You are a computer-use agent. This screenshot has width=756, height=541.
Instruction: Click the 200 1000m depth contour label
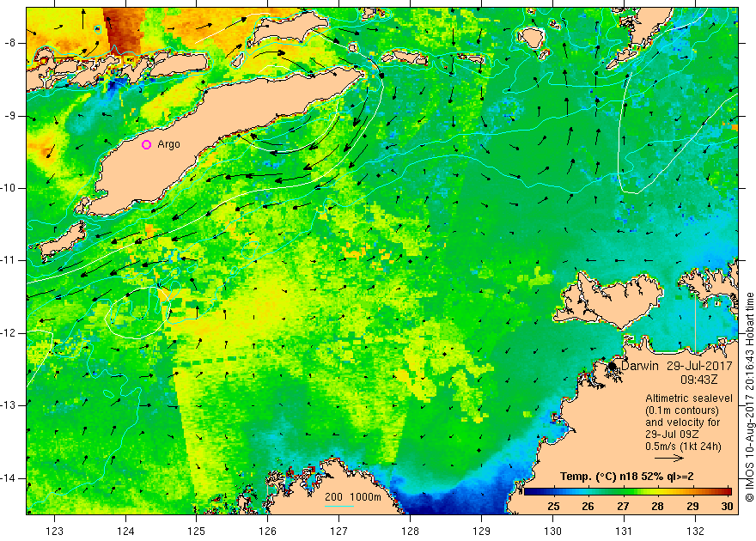(x=353, y=497)
